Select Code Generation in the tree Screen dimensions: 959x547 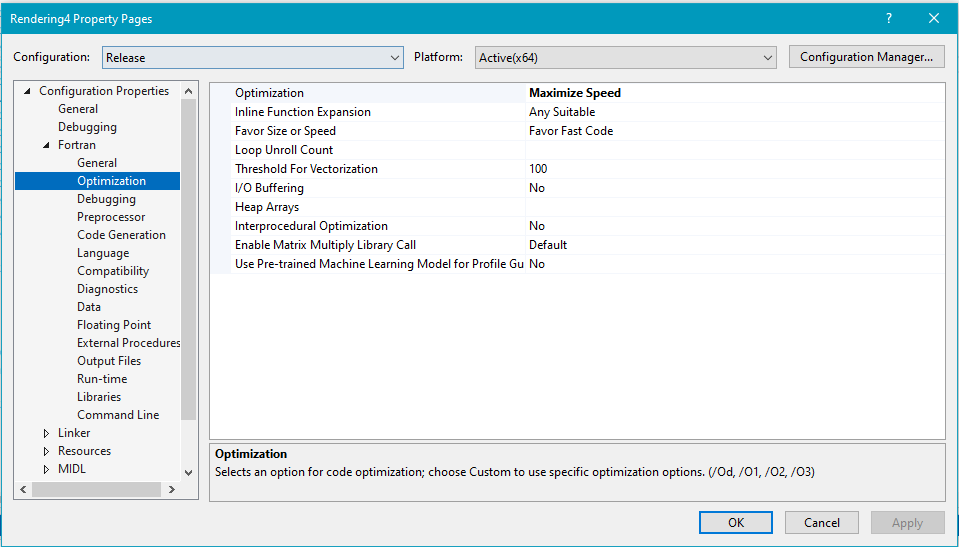(x=121, y=235)
